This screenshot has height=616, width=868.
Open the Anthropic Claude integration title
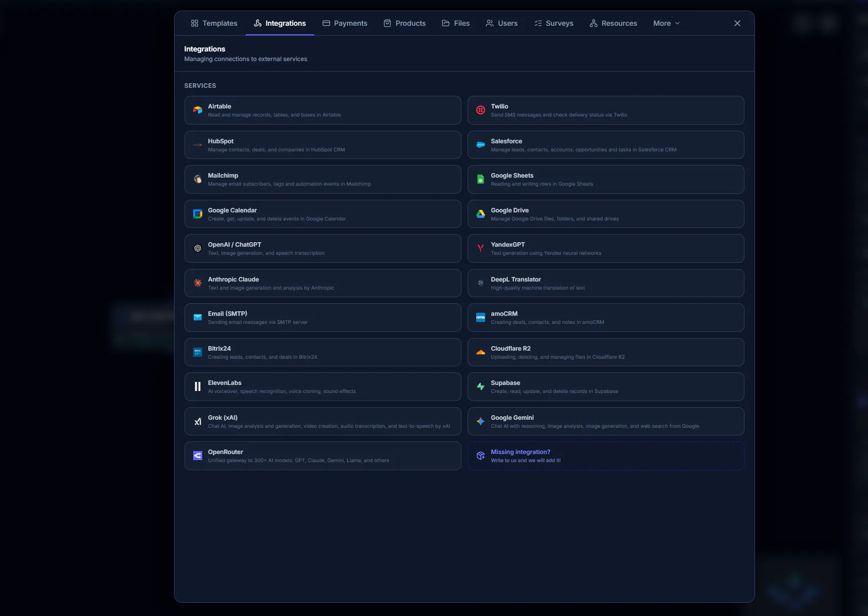click(x=233, y=279)
